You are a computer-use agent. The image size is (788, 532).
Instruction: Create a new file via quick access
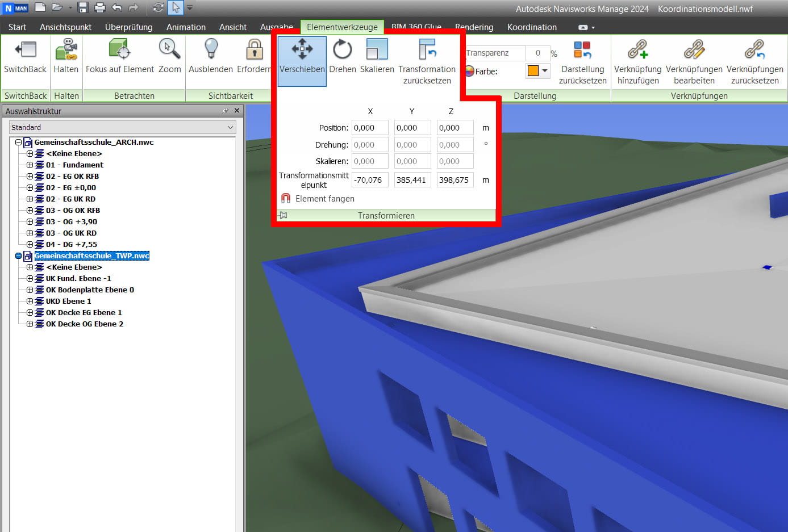click(x=40, y=7)
